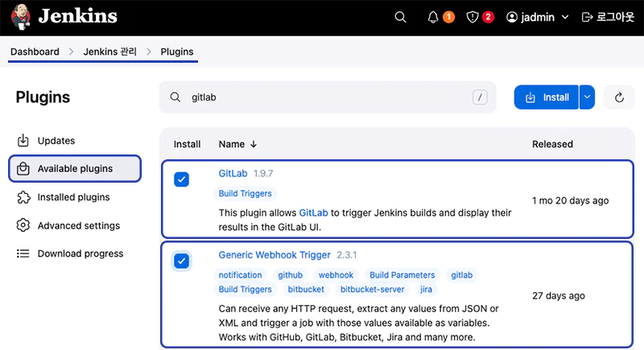Click the '27 days ago' release date
Image resolution: width=644 pixels, height=350 pixels.
point(559,296)
